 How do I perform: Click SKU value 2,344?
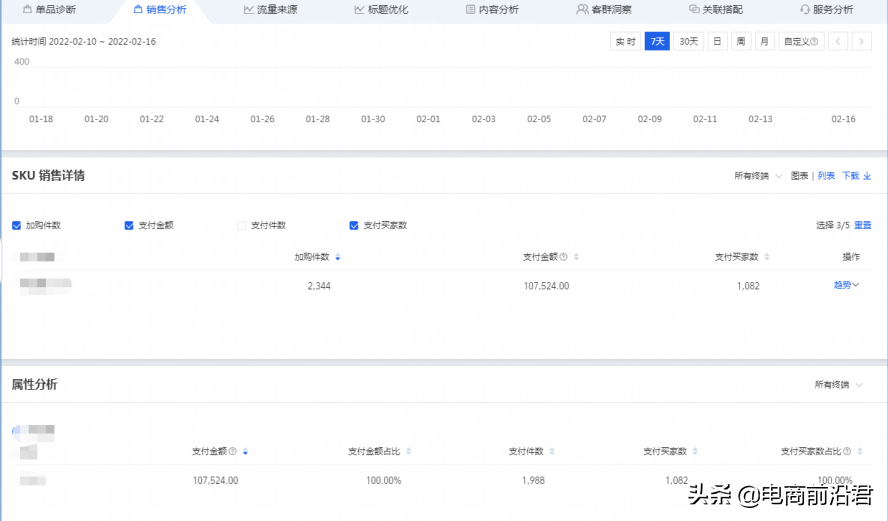click(319, 286)
